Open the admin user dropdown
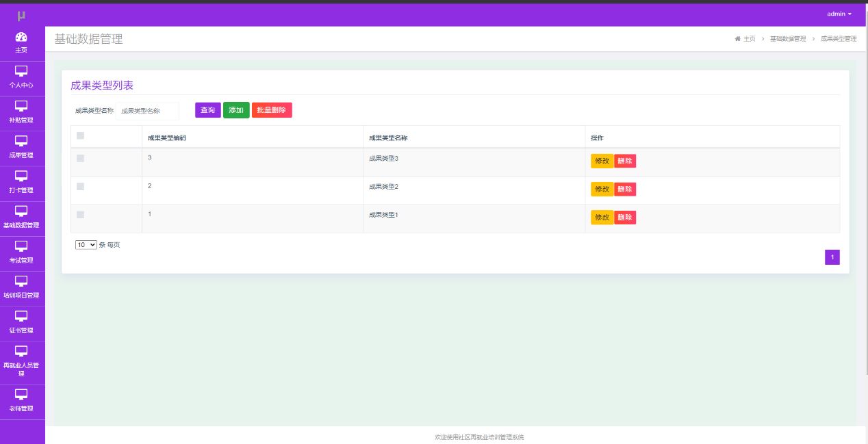 coord(839,14)
